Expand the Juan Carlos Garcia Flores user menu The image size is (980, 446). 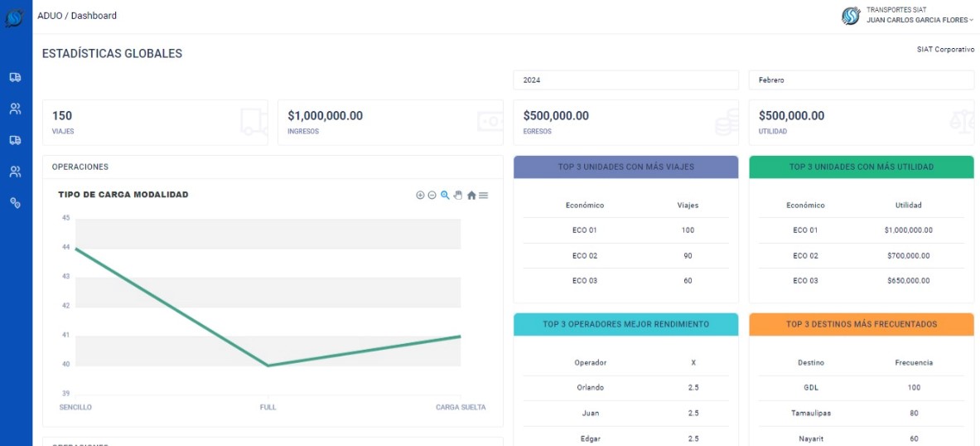[x=920, y=20]
